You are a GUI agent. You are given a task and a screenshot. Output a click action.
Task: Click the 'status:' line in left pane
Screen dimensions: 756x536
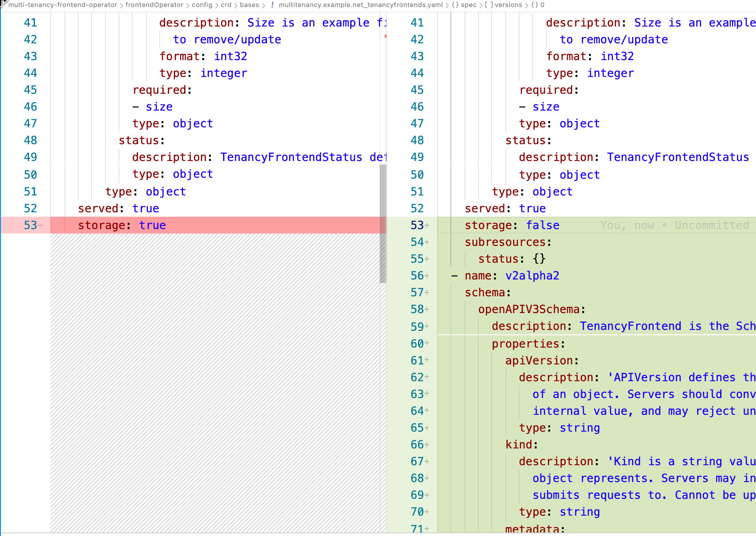pos(142,140)
